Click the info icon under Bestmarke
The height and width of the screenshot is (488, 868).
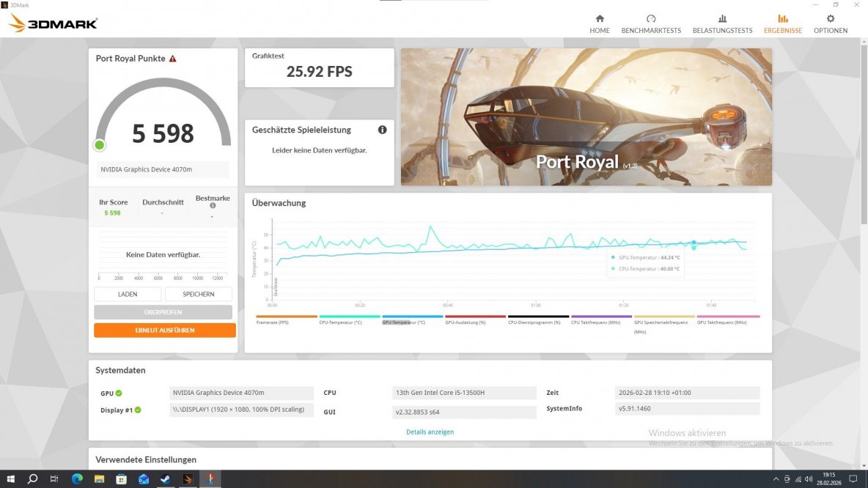click(213, 206)
